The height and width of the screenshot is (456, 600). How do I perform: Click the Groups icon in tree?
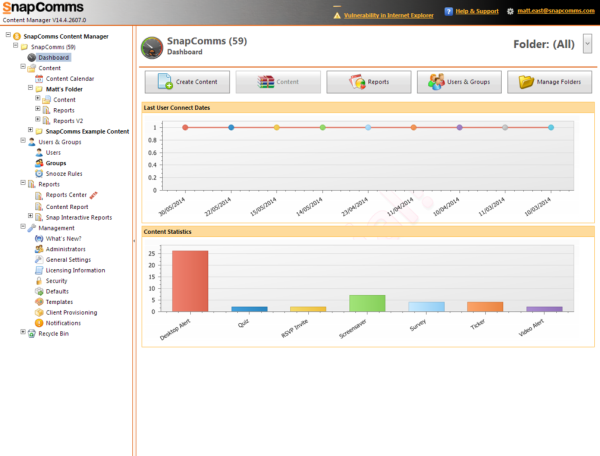[x=39, y=163]
